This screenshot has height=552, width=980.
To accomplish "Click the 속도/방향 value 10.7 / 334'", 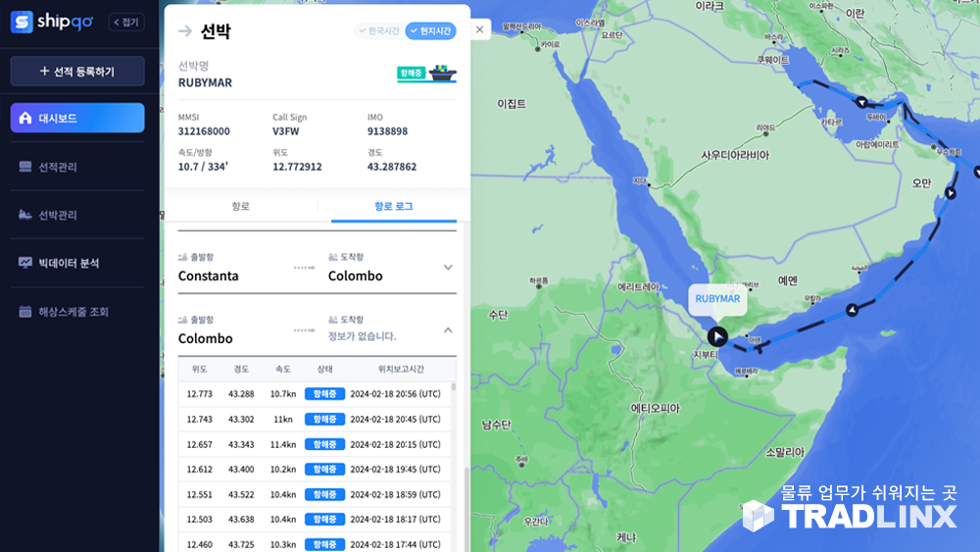I will click(x=203, y=167).
